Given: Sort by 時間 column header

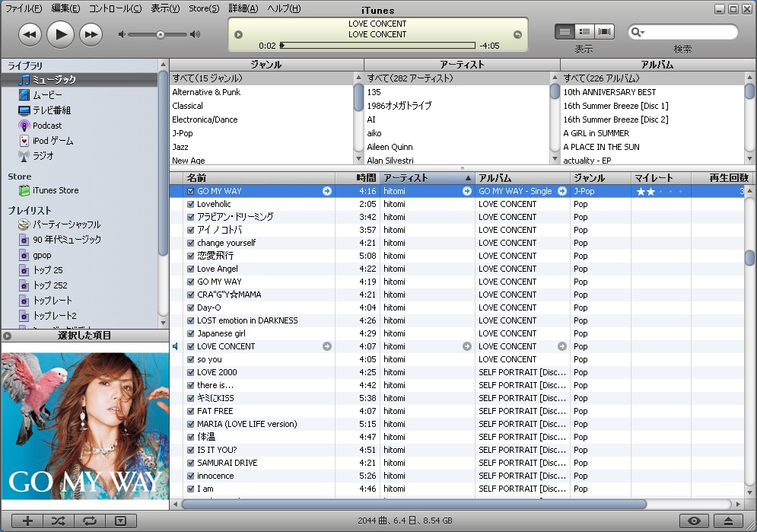Looking at the screenshot, I should coord(358,178).
